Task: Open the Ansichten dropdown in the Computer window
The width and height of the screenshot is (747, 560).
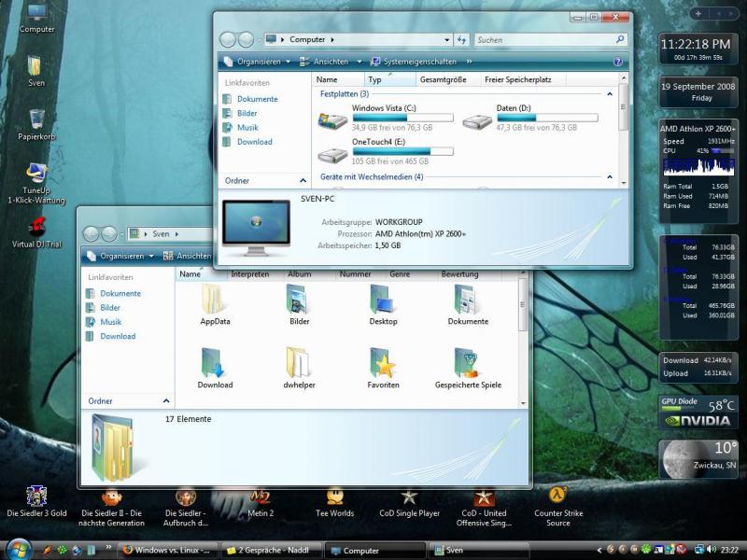Action: click(331, 62)
